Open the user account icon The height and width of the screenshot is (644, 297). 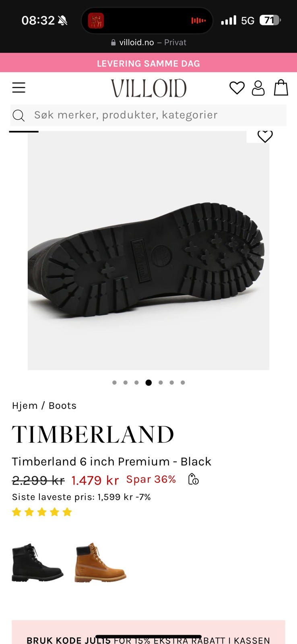click(258, 88)
